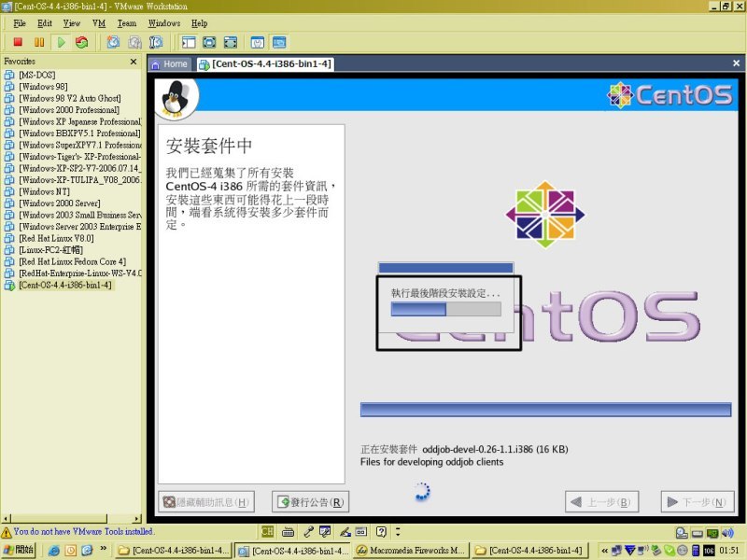Click the console view toolbar icon

point(279,42)
